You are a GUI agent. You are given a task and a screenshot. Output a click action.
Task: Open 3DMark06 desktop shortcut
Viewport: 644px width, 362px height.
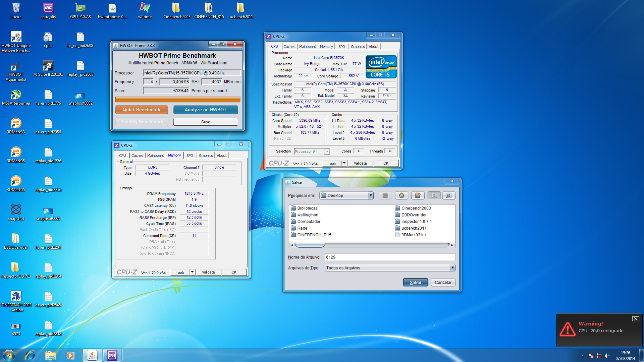tap(16, 183)
